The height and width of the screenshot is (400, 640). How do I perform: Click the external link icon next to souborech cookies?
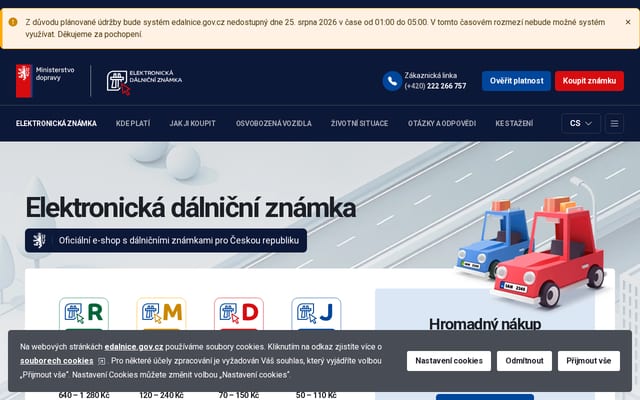pyautogui.click(x=102, y=361)
